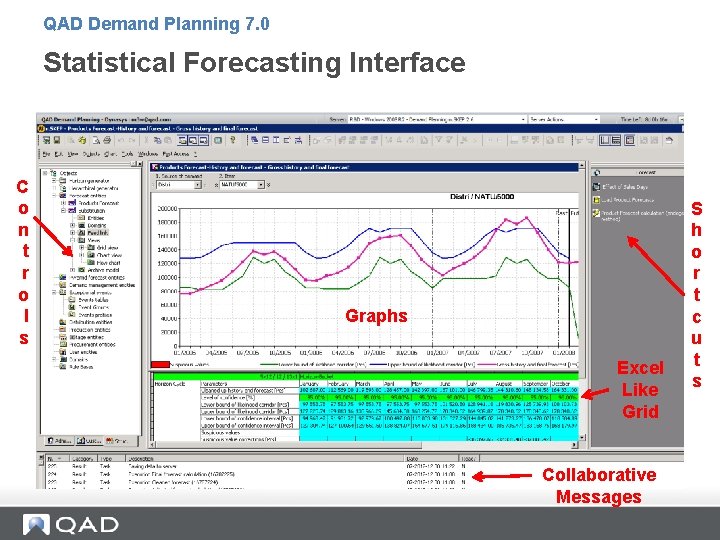Switch to the middle bottom tab of tree panel
This screenshot has width=720, height=540.
coord(89,441)
